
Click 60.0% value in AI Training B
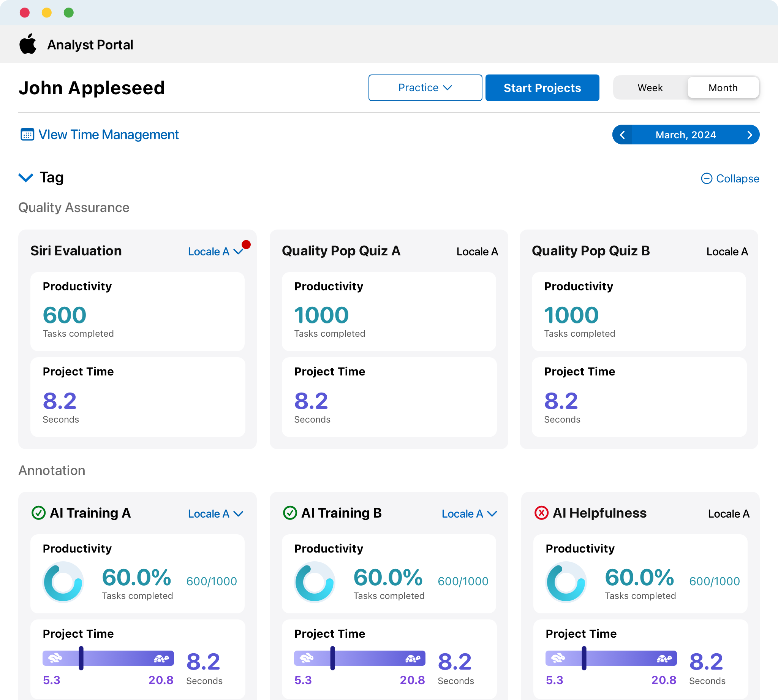(388, 577)
